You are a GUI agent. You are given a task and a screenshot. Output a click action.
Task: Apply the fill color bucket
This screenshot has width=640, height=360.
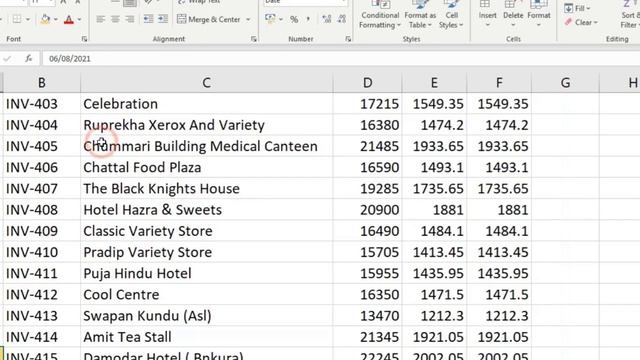point(45,19)
